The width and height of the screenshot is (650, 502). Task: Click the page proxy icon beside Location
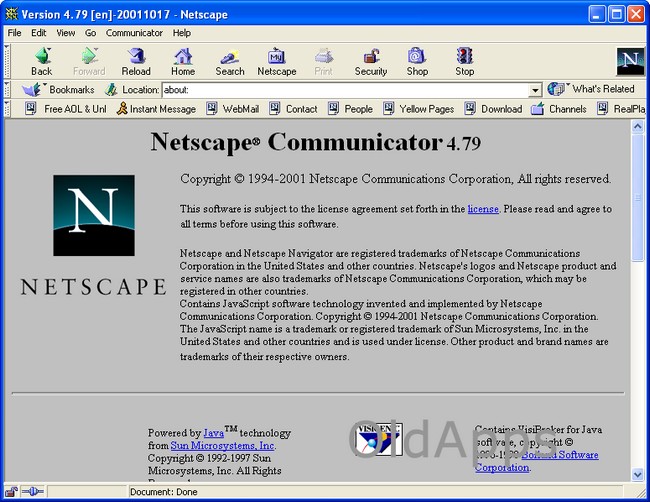click(x=111, y=89)
